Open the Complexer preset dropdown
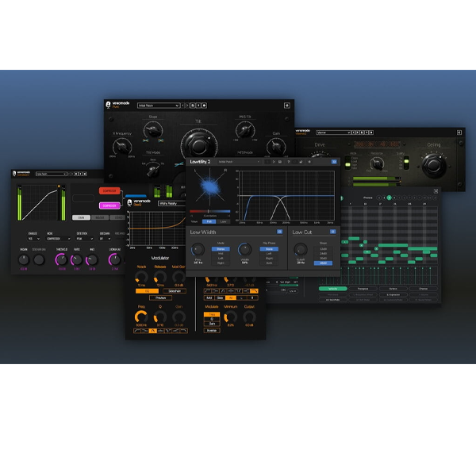This screenshot has height=476, width=476. (x=51, y=174)
